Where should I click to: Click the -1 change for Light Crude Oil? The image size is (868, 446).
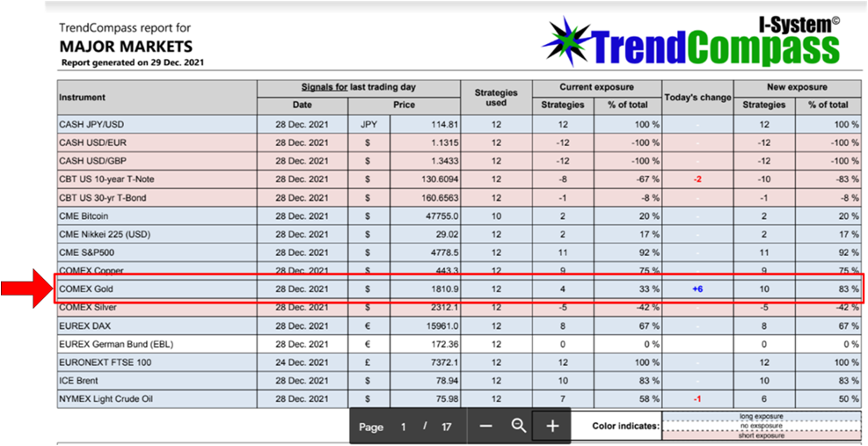point(697,398)
